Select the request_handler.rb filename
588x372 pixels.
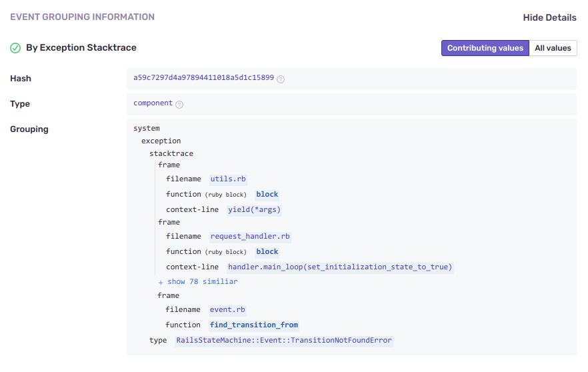(x=250, y=236)
